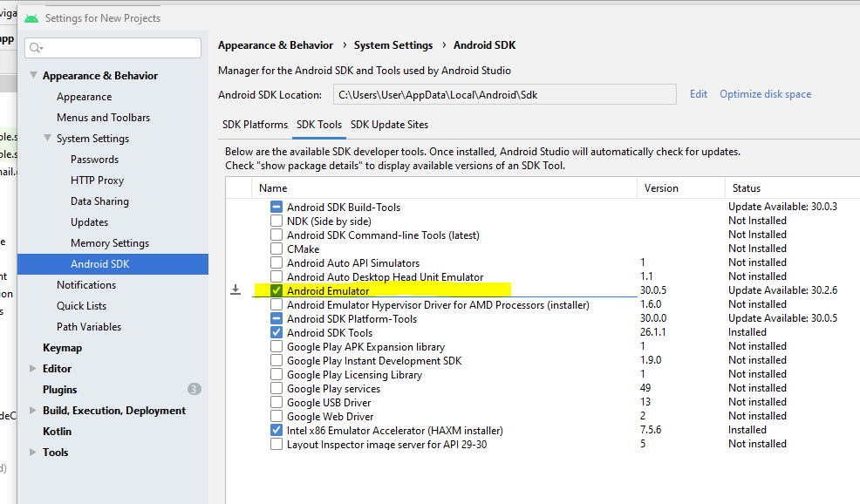Open the Appearance settings page

(84, 97)
